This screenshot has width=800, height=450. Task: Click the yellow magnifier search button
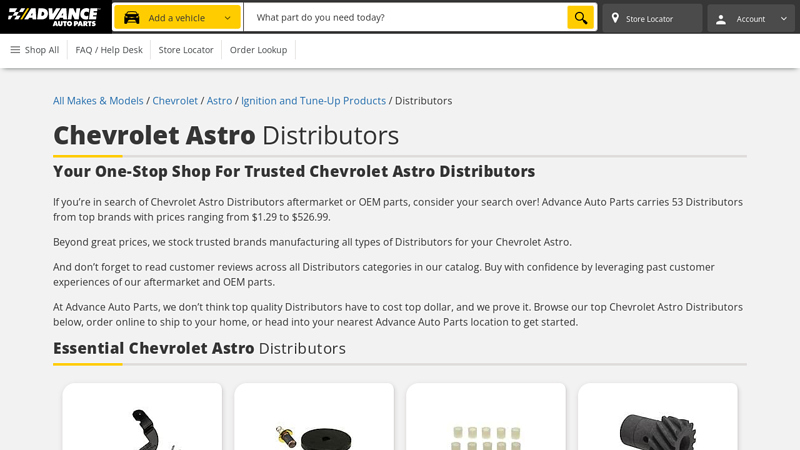(x=581, y=17)
